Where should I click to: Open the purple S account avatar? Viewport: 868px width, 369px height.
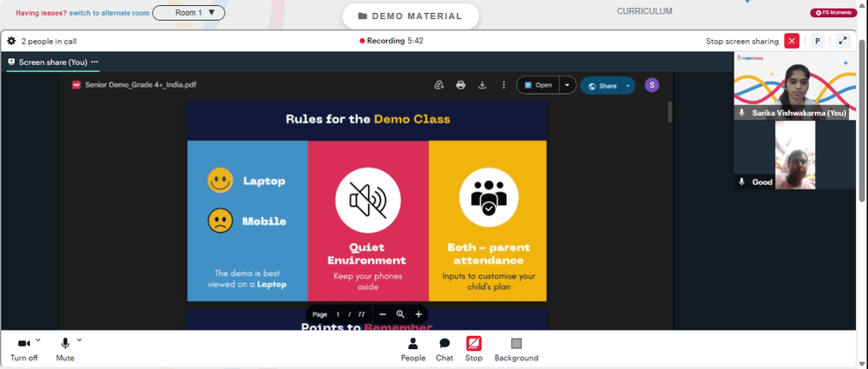(x=652, y=85)
